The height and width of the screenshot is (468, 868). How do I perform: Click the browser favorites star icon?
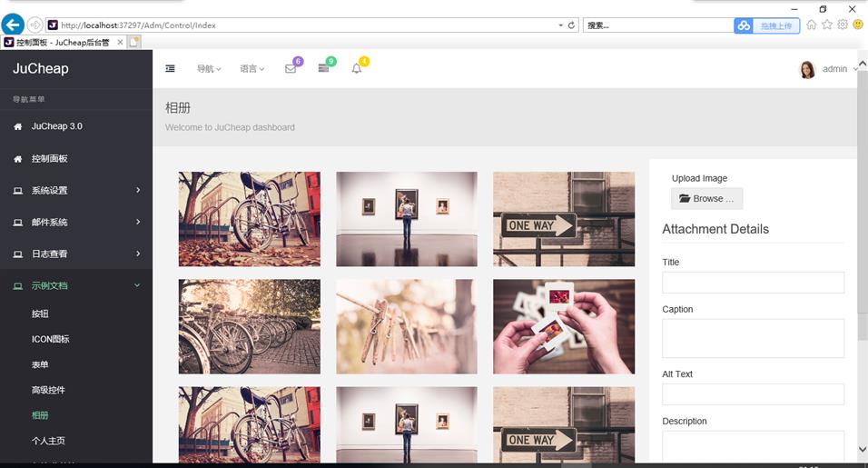coord(827,25)
